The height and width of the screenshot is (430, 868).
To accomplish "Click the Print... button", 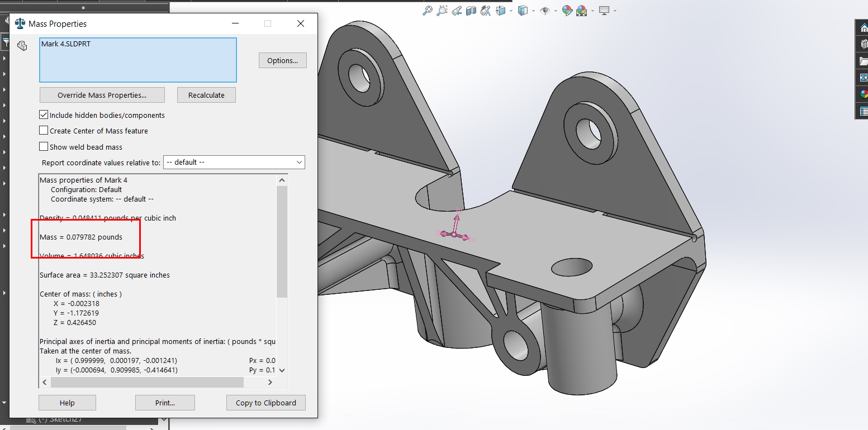I will [165, 403].
